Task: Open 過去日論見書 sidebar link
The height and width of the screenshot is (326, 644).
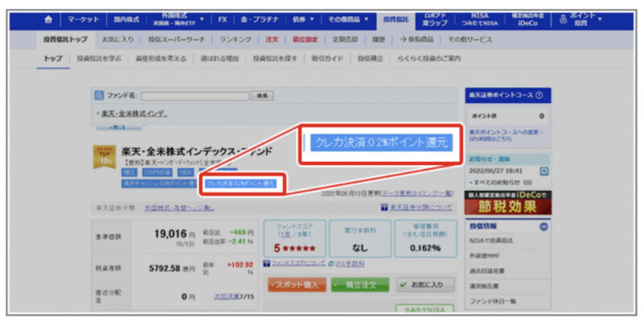Action: [x=487, y=271]
